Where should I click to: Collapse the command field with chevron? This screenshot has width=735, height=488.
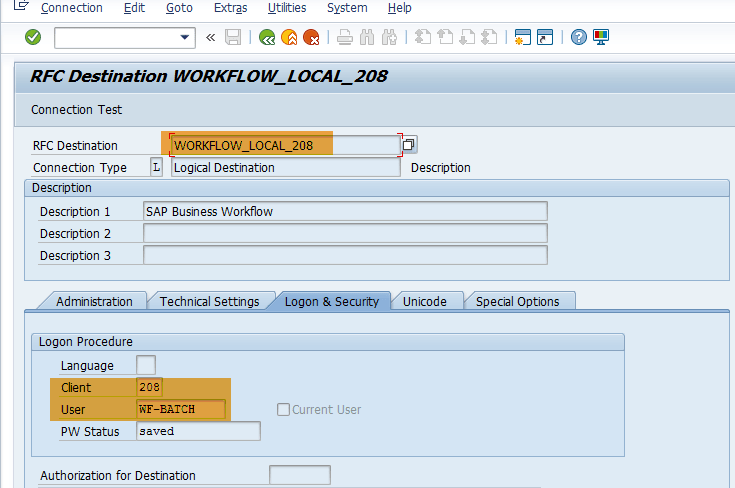point(210,38)
